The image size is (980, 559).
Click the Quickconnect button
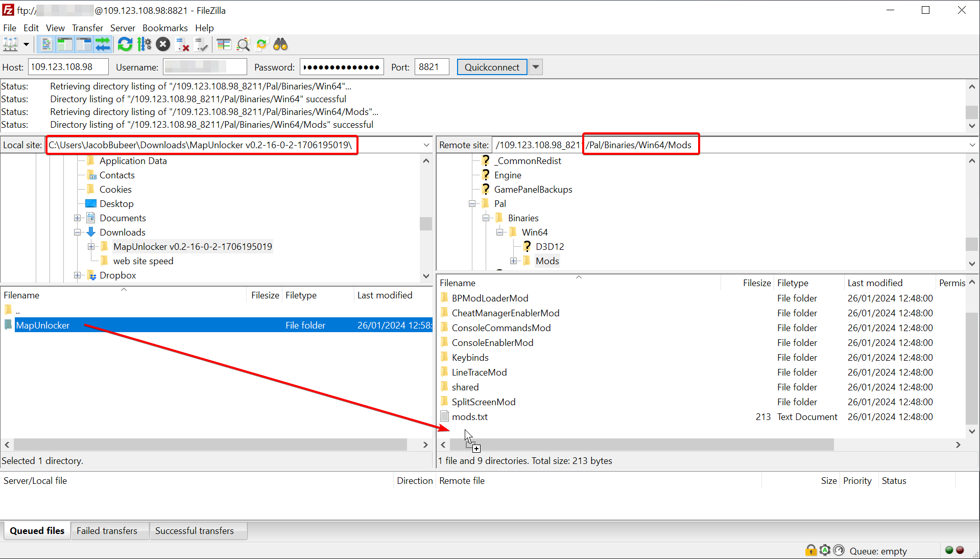(x=491, y=67)
